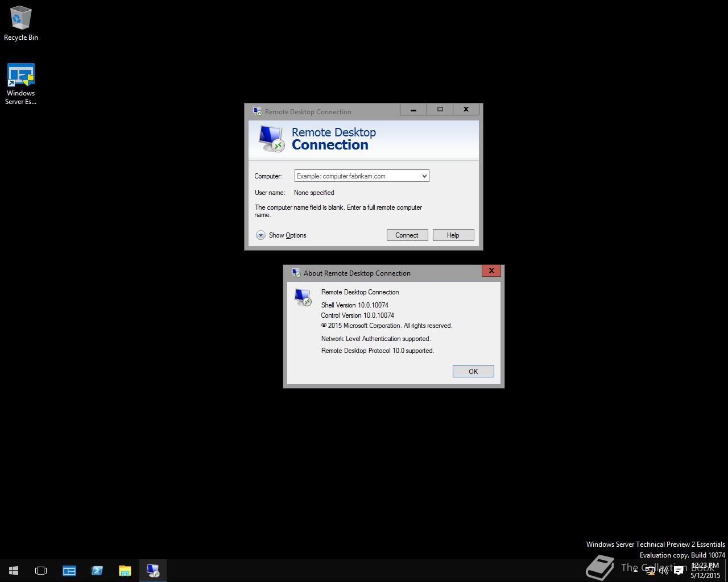
Task: Open Task View on the taskbar
Action: tap(41, 571)
